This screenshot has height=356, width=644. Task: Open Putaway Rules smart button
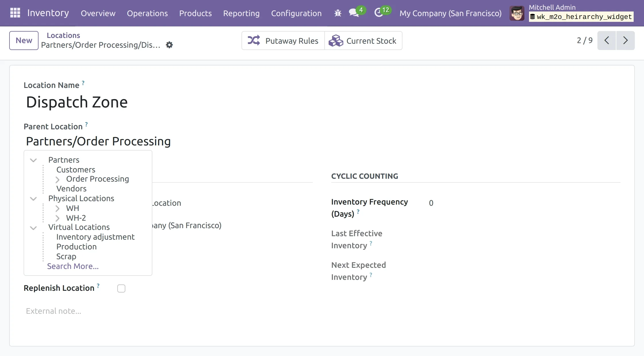[283, 41]
